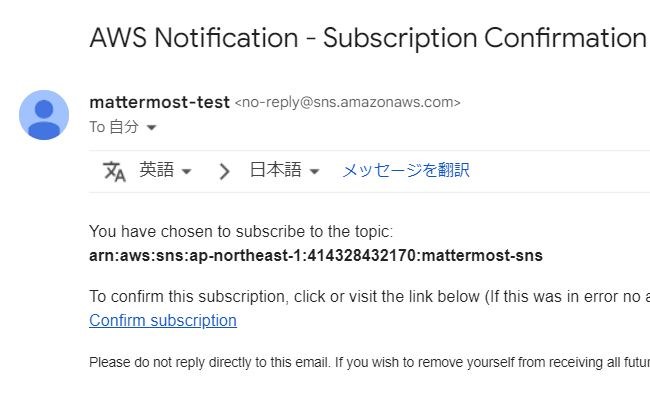
Task: Click the right chevron between the languages
Action: (225, 171)
